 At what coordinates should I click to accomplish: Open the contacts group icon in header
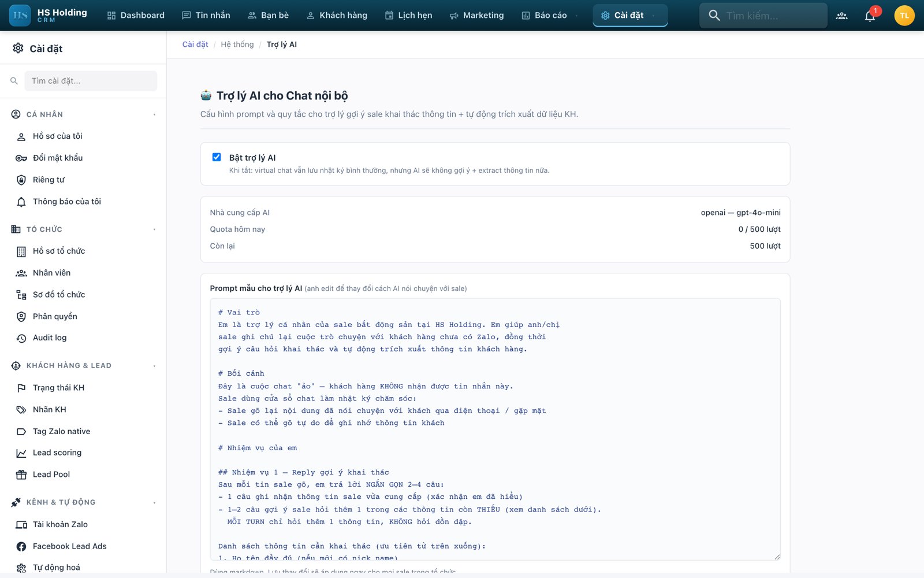(841, 16)
